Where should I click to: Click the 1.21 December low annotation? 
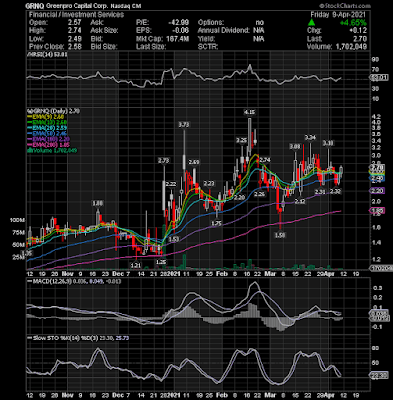(135, 265)
